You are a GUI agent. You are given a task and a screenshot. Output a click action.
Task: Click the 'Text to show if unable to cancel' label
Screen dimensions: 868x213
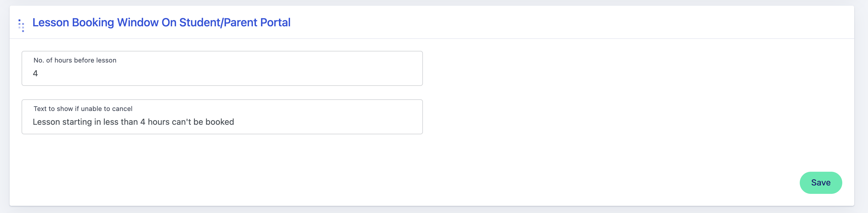83,109
